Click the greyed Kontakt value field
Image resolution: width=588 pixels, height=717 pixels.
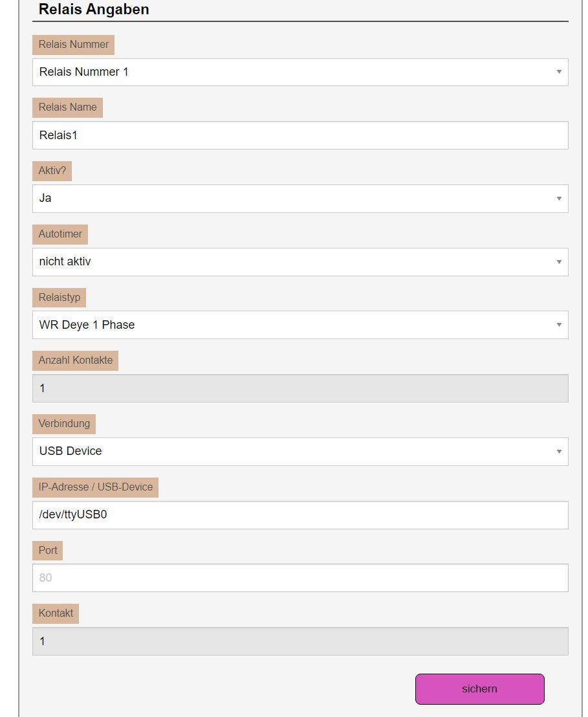click(300, 641)
